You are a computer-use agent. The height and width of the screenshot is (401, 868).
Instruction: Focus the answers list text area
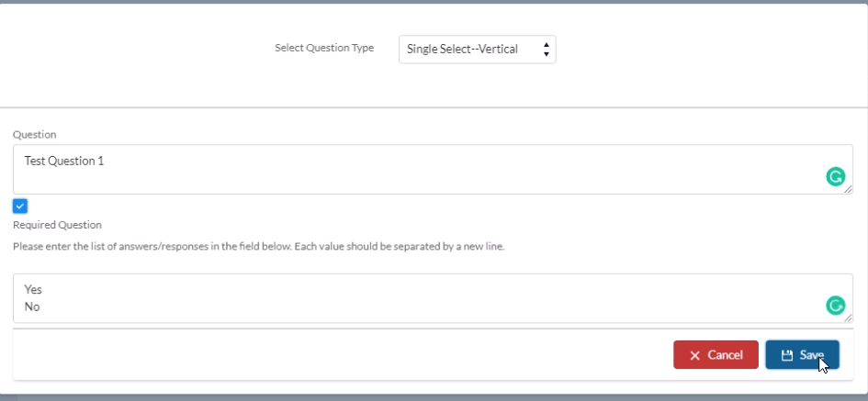tap(433, 298)
